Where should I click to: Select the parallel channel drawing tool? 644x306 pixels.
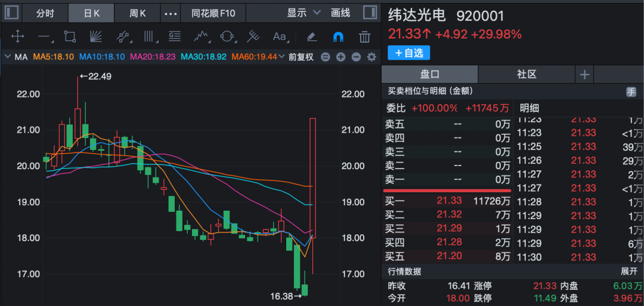pos(123,37)
